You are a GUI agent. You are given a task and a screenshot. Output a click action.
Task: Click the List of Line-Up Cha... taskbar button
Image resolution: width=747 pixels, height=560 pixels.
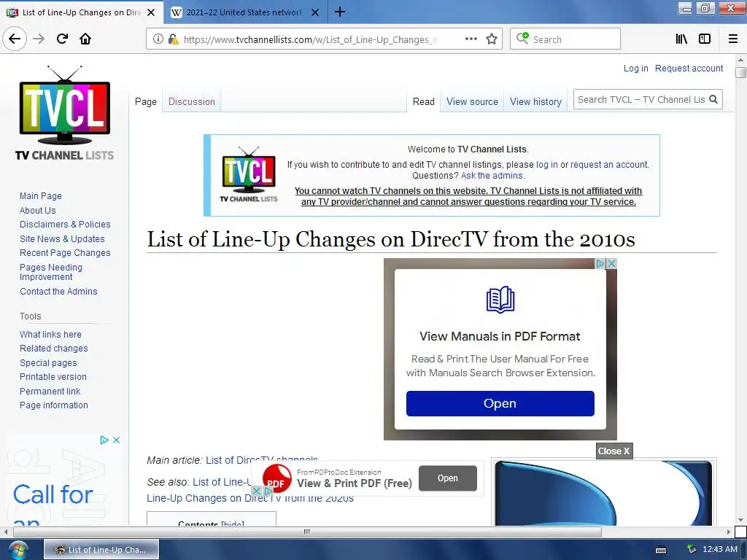pyautogui.click(x=101, y=550)
